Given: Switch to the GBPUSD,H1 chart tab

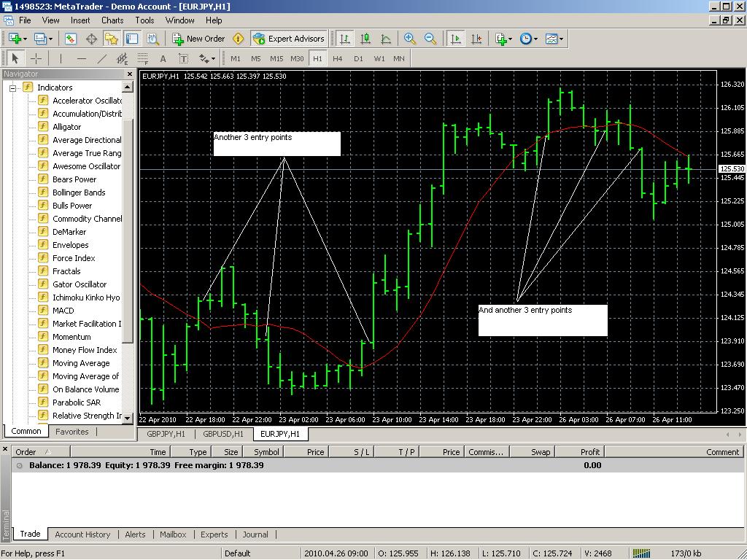Looking at the screenshot, I should pyautogui.click(x=223, y=434).
